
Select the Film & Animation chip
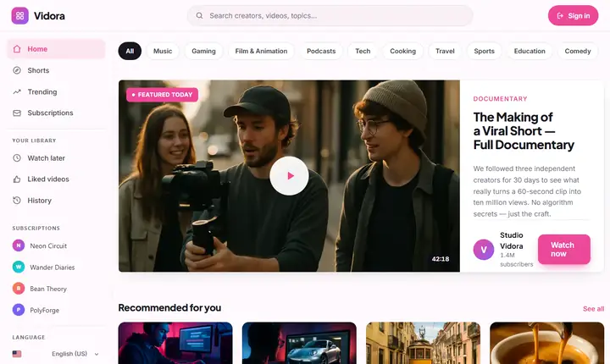click(261, 51)
